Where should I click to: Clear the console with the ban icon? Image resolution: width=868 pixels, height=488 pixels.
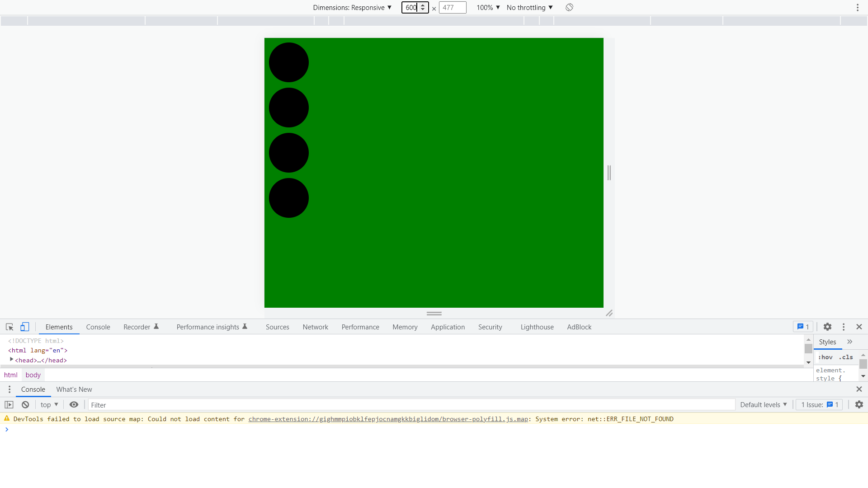(x=25, y=405)
